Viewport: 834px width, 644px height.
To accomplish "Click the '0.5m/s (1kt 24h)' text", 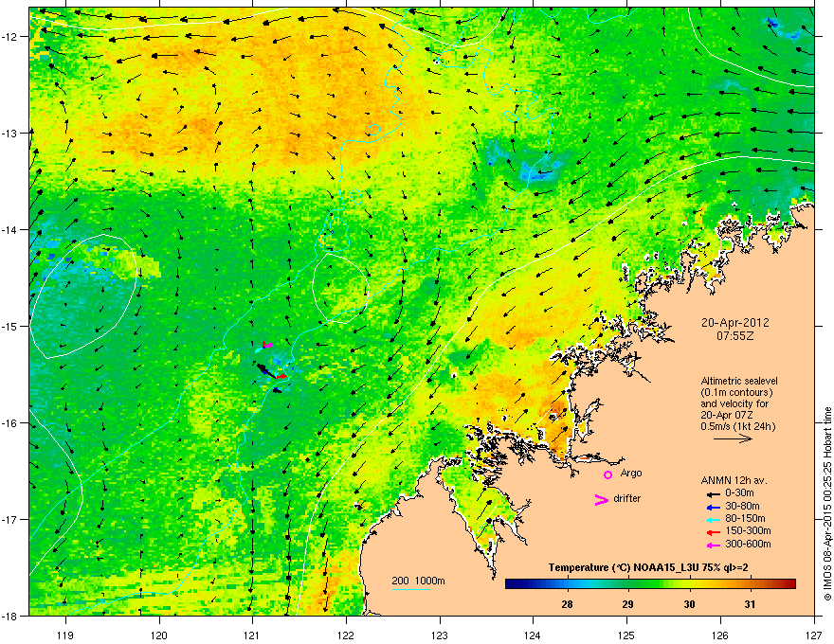I will coord(737,426).
